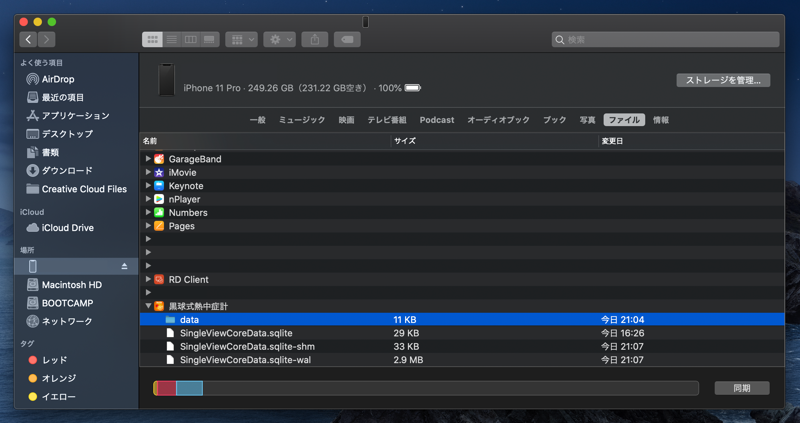The image size is (800, 423).
Task: Click the Share toolbar button
Action: [x=315, y=39]
